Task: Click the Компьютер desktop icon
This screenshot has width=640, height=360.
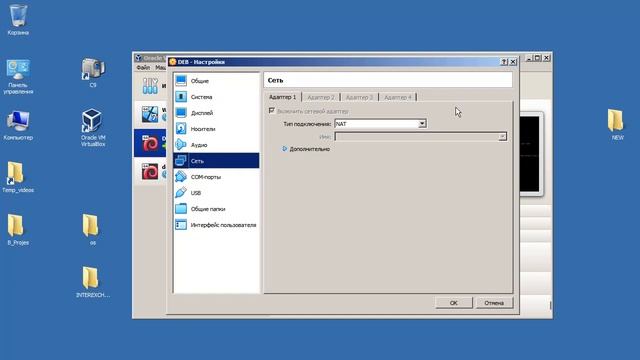Action: pyautogui.click(x=18, y=126)
